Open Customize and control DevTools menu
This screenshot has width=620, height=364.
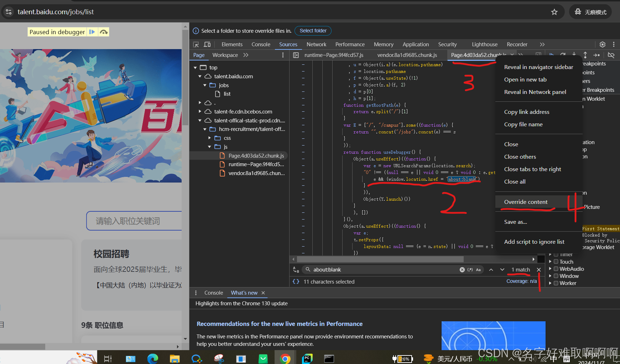(x=614, y=44)
